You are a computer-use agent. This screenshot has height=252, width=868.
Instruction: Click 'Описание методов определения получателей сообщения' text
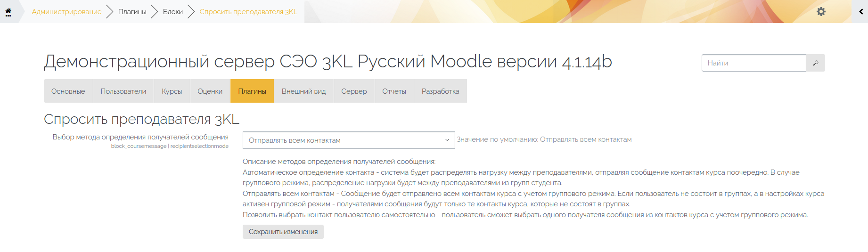point(339,162)
